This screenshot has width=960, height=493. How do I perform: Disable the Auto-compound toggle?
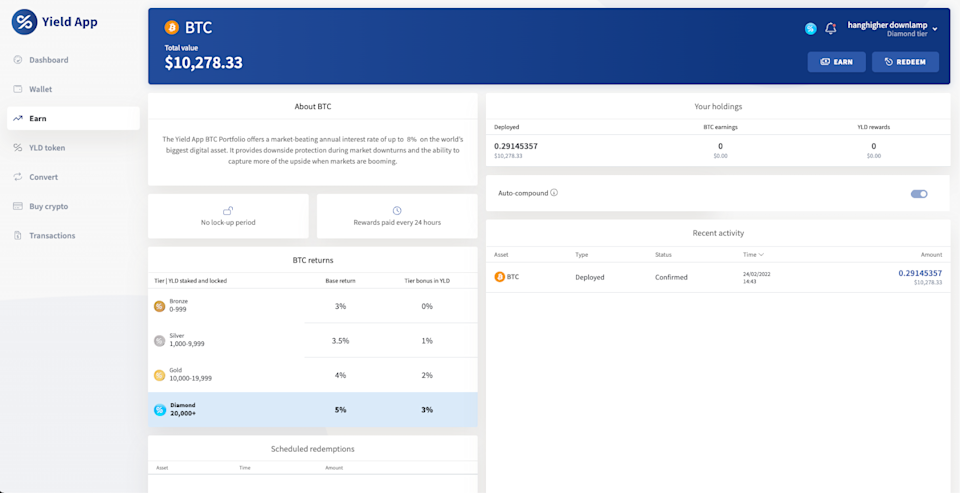pos(918,194)
